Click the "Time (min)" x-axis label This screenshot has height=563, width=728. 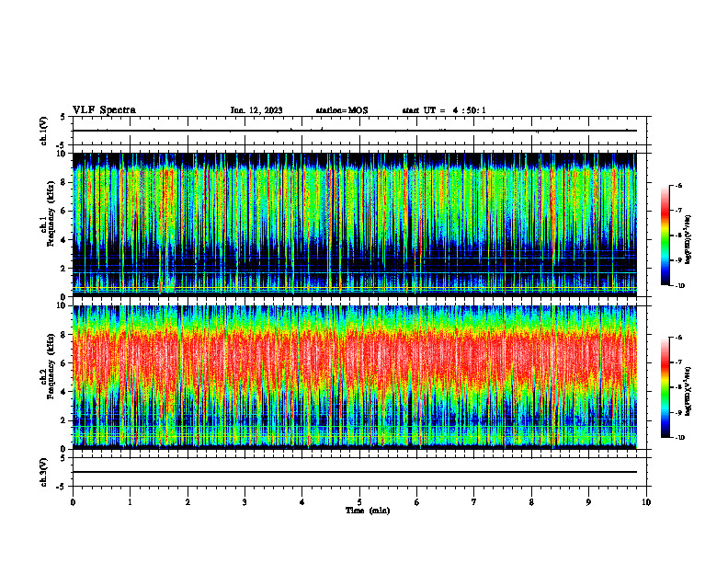[x=368, y=511]
